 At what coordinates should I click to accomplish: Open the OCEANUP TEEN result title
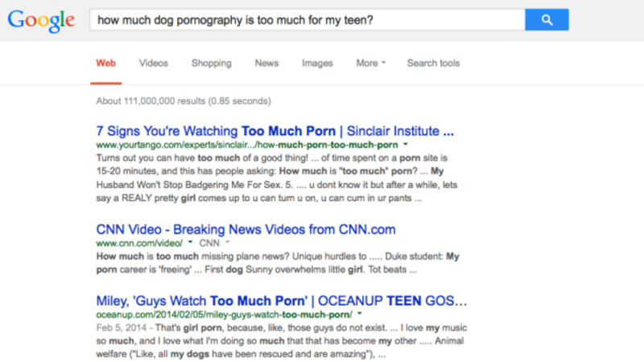point(282,301)
